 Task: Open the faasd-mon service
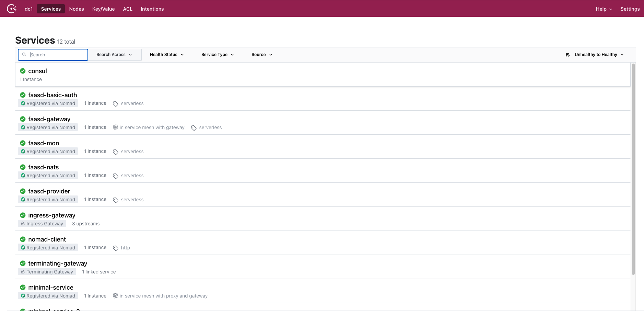tap(44, 143)
